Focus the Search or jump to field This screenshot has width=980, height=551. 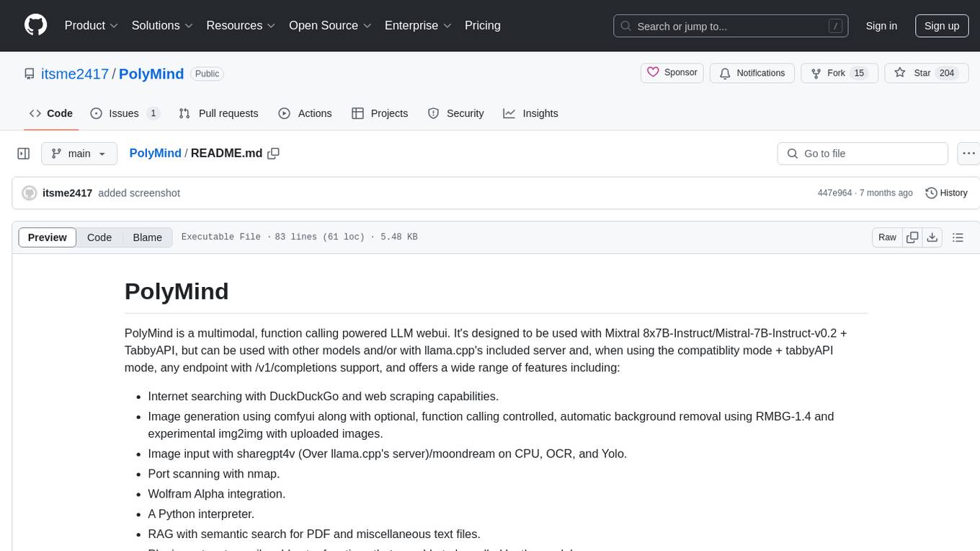tap(731, 26)
